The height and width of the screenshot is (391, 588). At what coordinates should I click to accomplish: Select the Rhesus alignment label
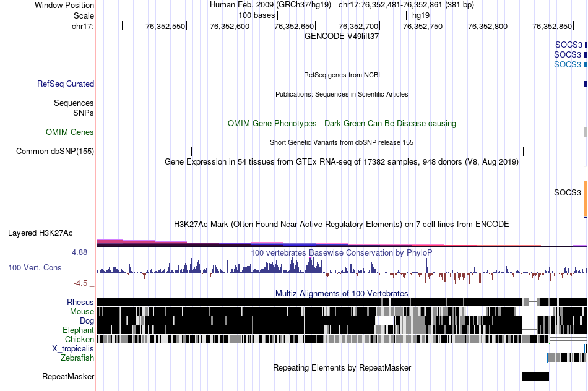click(x=80, y=302)
